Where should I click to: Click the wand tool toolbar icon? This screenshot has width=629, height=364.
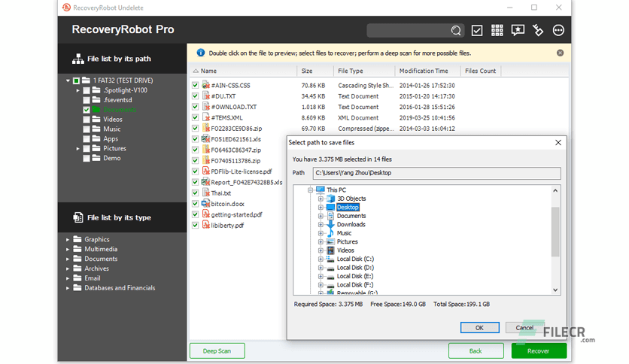[x=537, y=31]
